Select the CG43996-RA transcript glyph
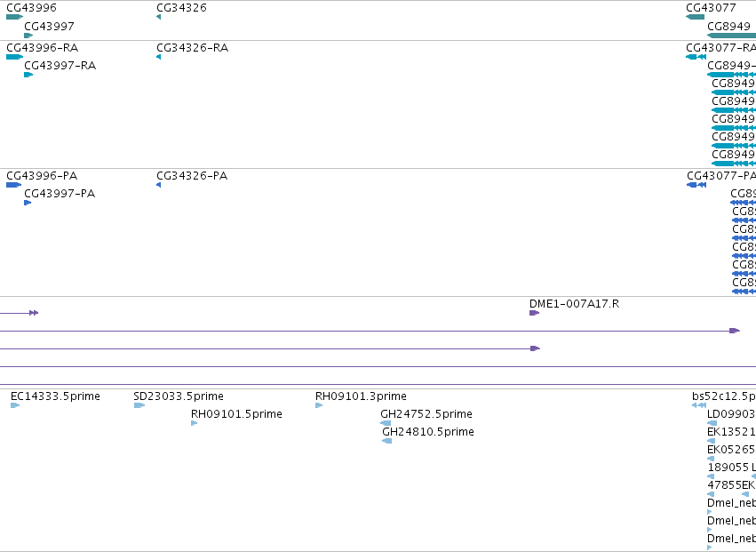Viewport: 756px width, 552px height. point(14,57)
